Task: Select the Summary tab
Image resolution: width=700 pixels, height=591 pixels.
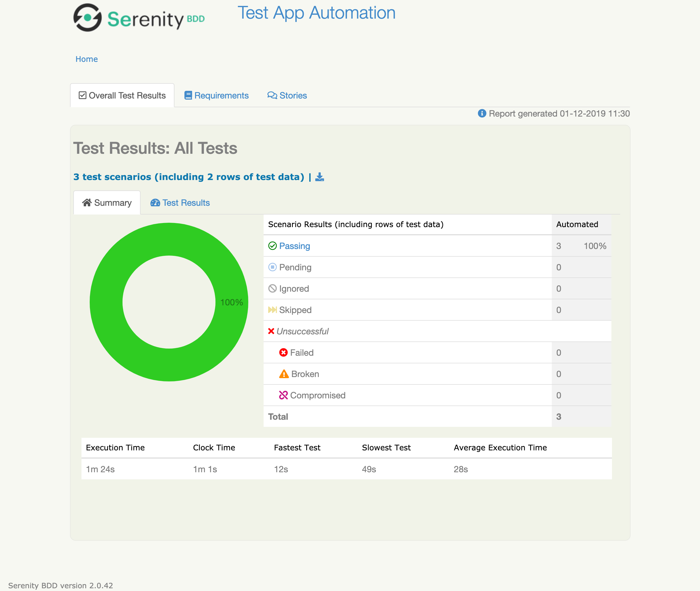Action: tap(107, 203)
